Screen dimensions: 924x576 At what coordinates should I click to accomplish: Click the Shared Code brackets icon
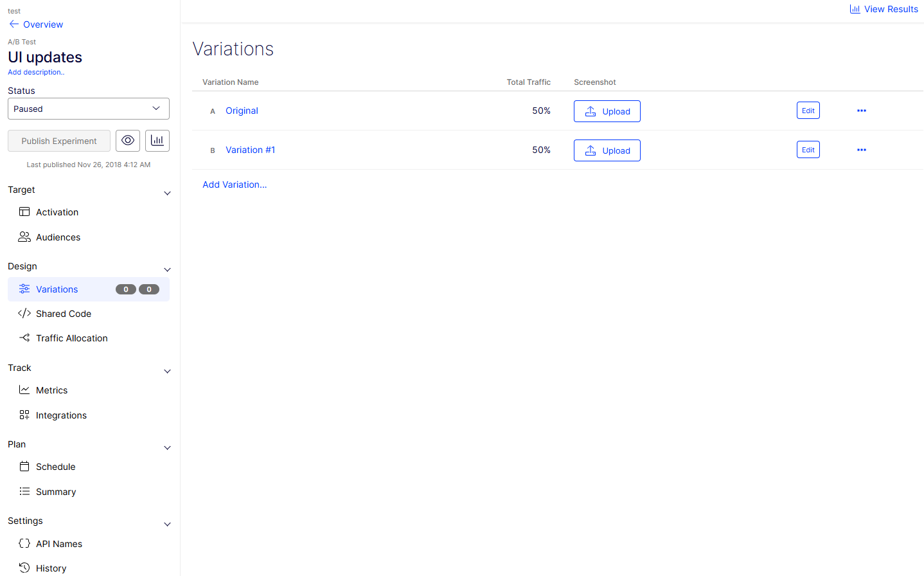[24, 314]
